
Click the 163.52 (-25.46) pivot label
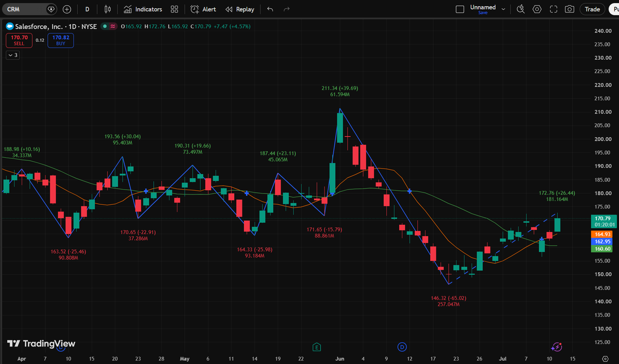[68, 252]
